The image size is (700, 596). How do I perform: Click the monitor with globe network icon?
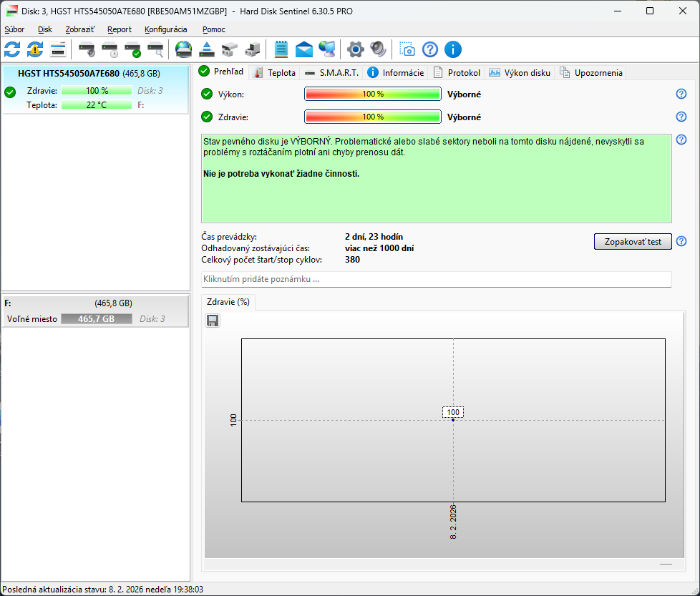point(327,49)
